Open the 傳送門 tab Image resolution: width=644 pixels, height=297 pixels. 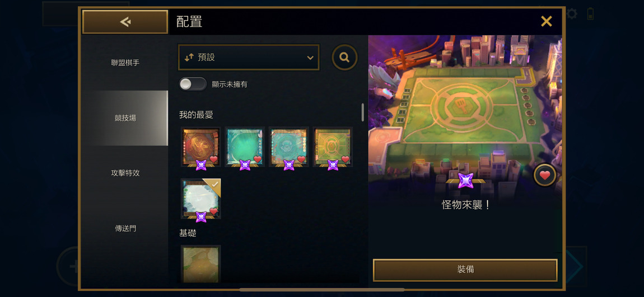[125, 228]
